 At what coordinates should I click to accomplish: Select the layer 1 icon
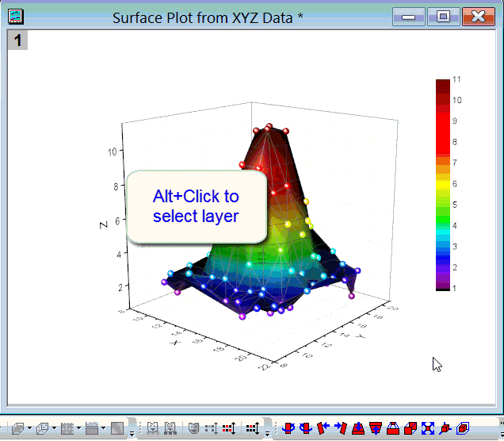tap(17, 40)
